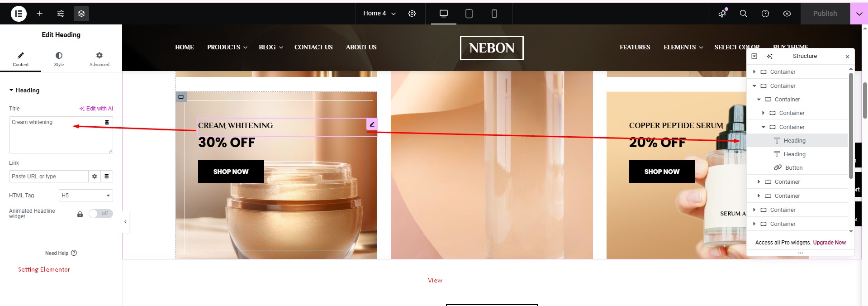Open Site Settings sliders icon
868x306 pixels.
pos(61,14)
